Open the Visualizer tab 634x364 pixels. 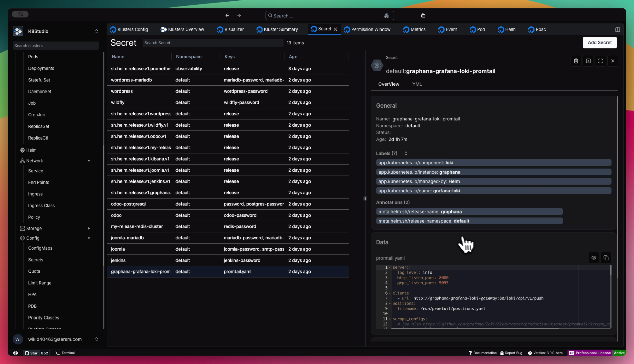(230, 29)
